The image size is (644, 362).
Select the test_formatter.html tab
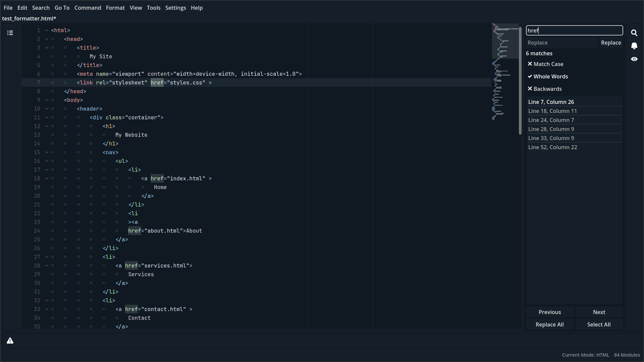point(29,18)
